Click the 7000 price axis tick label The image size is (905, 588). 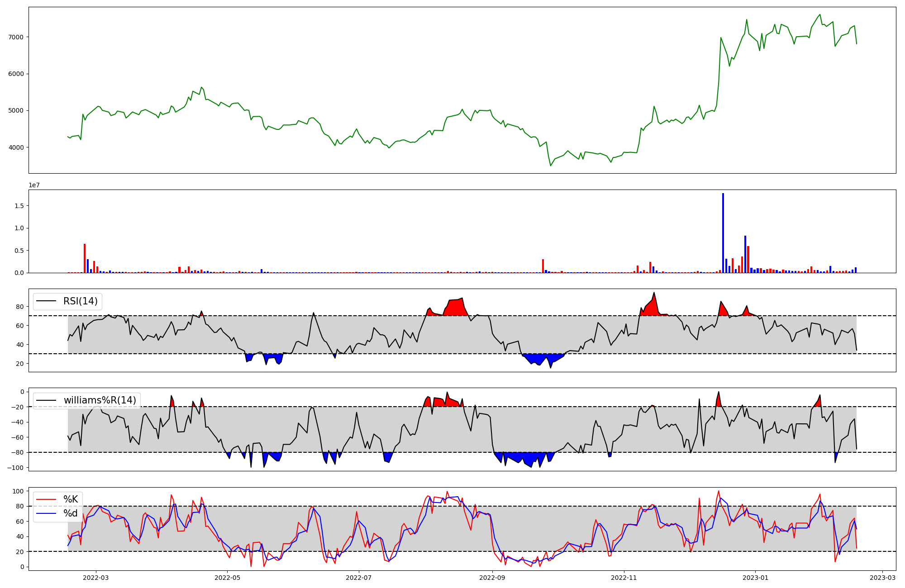16,37
